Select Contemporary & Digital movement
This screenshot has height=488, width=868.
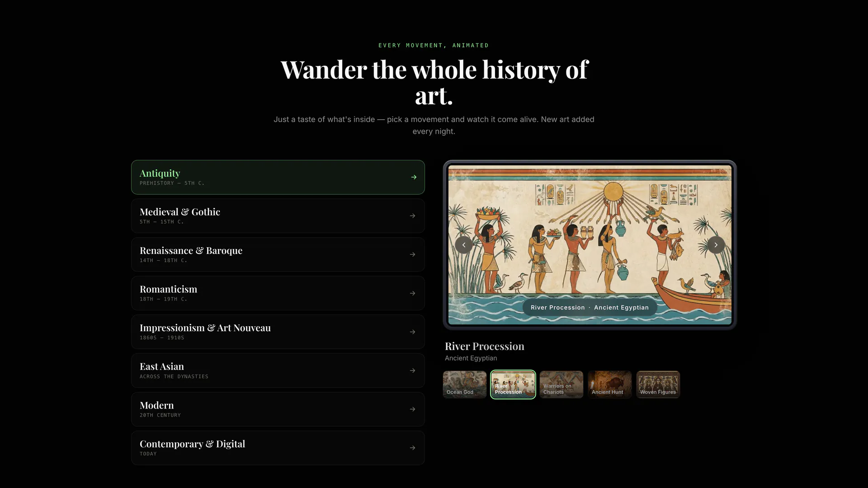point(278,448)
